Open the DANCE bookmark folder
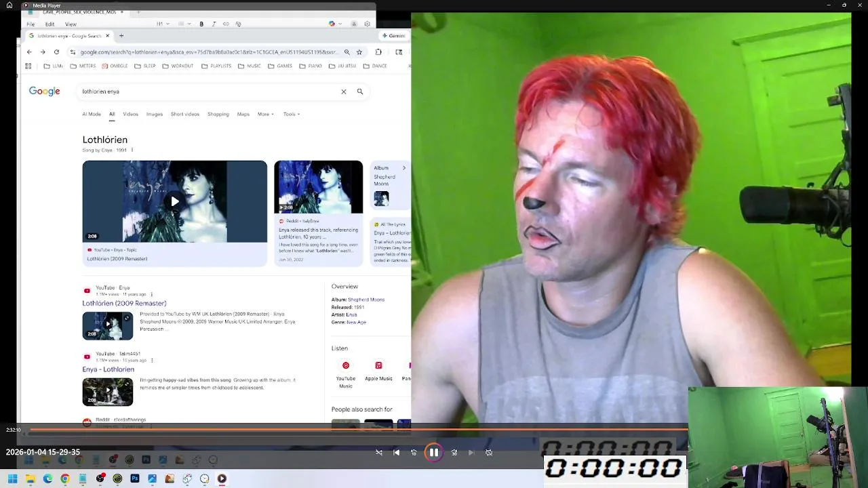The height and width of the screenshot is (488, 868). point(375,66)
